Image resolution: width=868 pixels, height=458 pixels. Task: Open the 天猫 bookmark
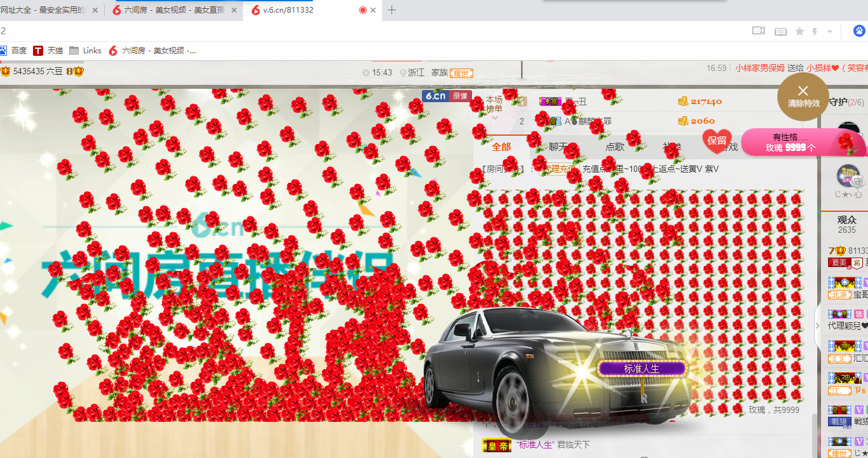[48, 50]
